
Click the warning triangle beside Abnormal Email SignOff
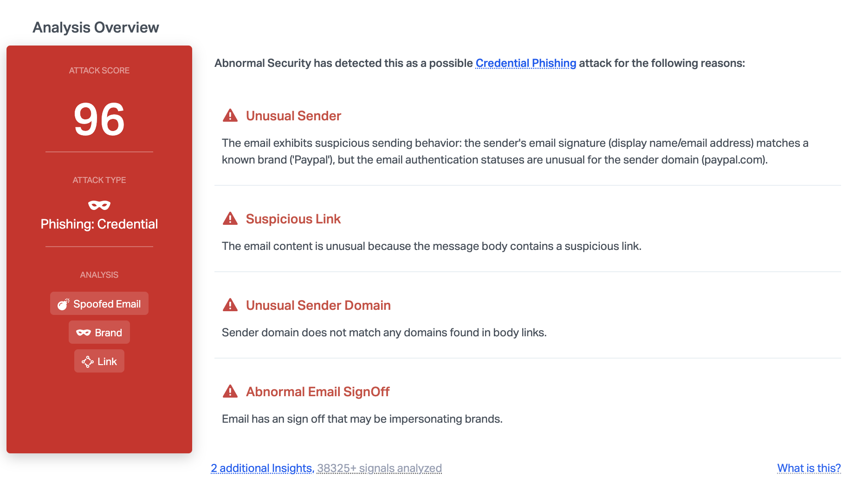point(230,392)
